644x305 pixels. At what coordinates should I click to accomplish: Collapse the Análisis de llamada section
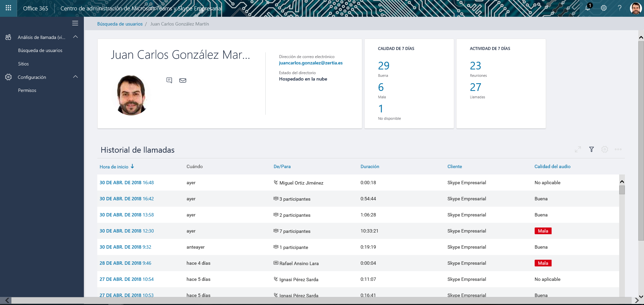(75, 37)
